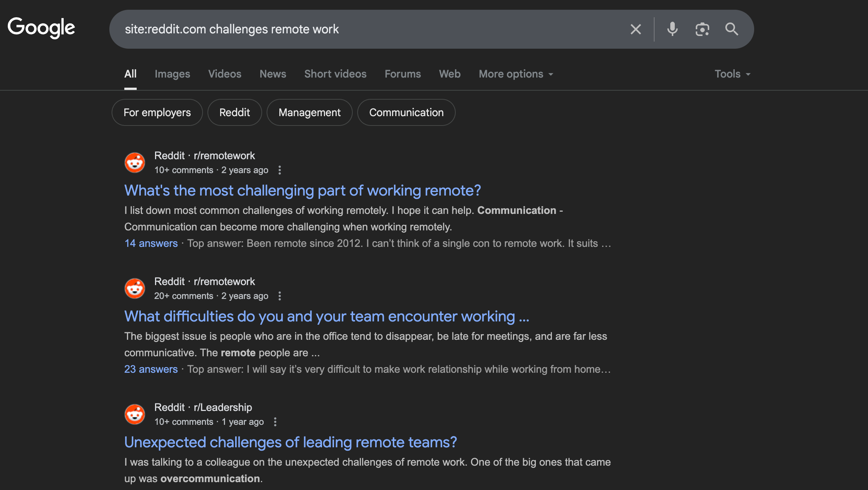Click Reddit favicon of the first result
868x490 pixels.
pyautogui.click(x=135, y=163)
